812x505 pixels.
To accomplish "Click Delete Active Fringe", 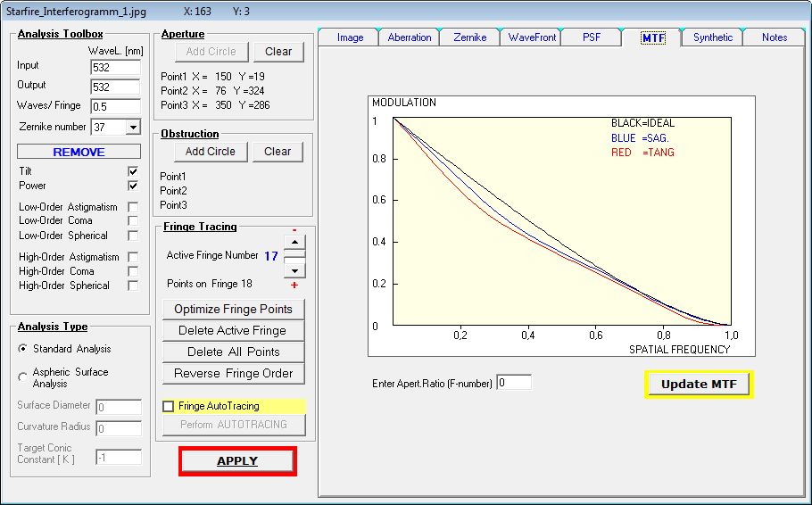I will (233, 330).
